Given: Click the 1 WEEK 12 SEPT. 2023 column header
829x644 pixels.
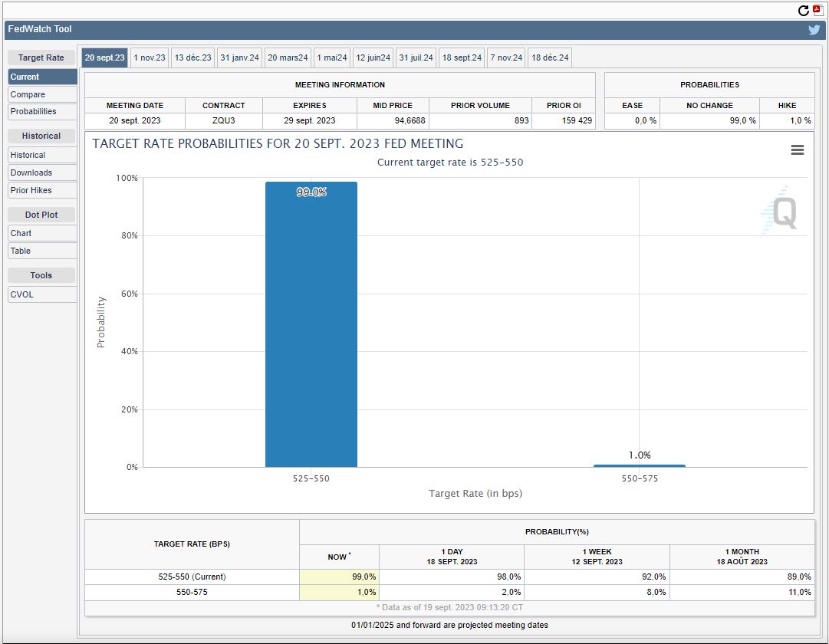Looking at the screenshot, I should [597, 557].
